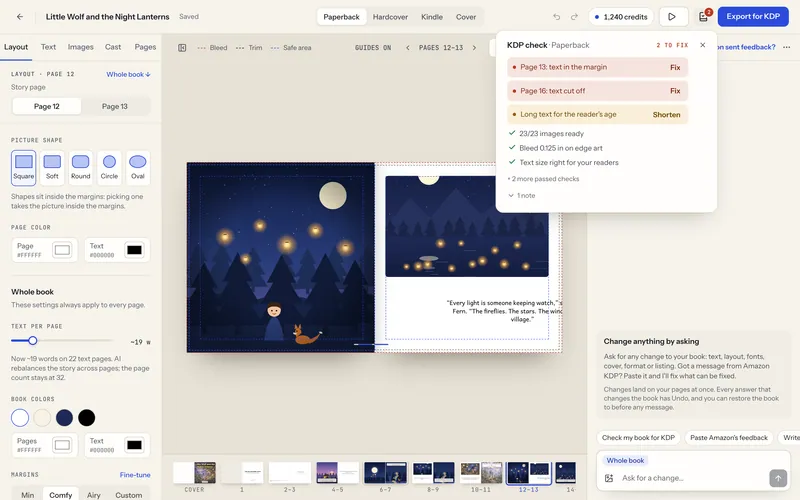
Task: Open the Layout tab
Action: click(16, 47)
